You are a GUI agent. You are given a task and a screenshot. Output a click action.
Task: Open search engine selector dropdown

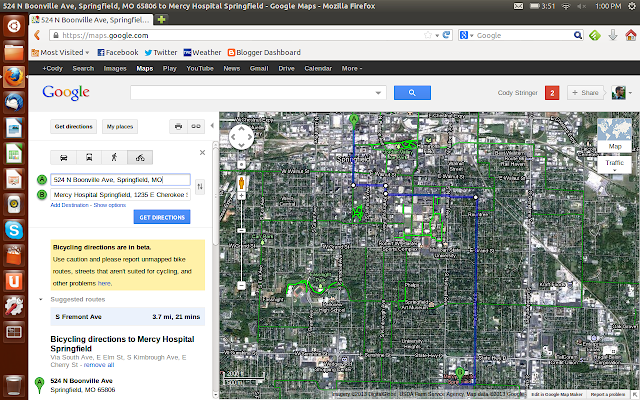coord(466,35)
